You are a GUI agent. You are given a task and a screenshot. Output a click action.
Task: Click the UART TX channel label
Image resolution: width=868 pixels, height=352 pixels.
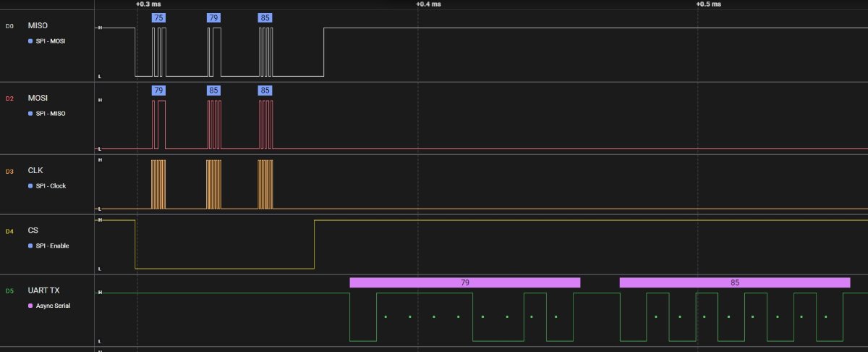click(x=43, y=290)
